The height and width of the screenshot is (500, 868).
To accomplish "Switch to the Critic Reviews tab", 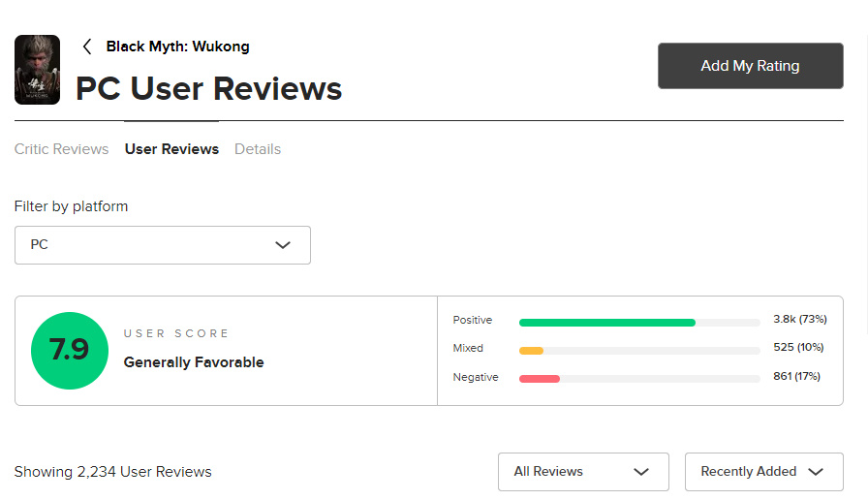I will 61,149.
